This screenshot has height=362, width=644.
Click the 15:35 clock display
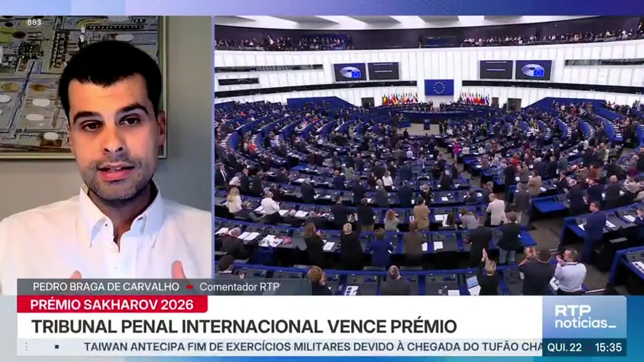[x=608, y=347]
